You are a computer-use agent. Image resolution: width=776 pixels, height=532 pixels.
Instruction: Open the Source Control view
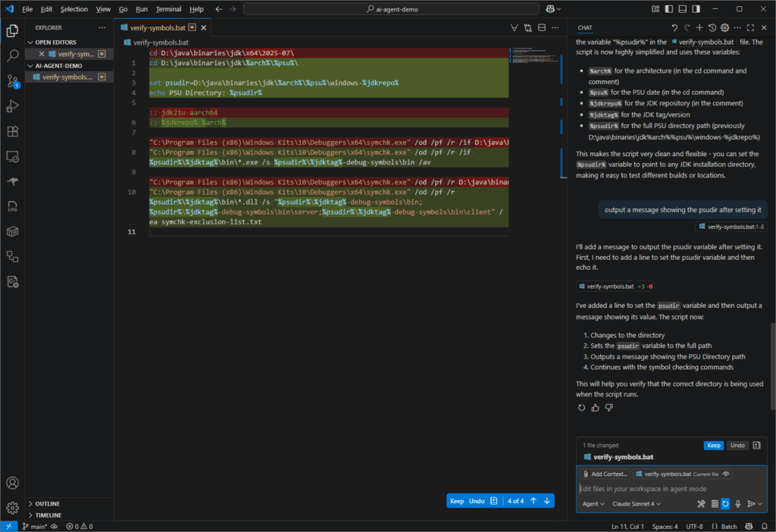point(12,80)
